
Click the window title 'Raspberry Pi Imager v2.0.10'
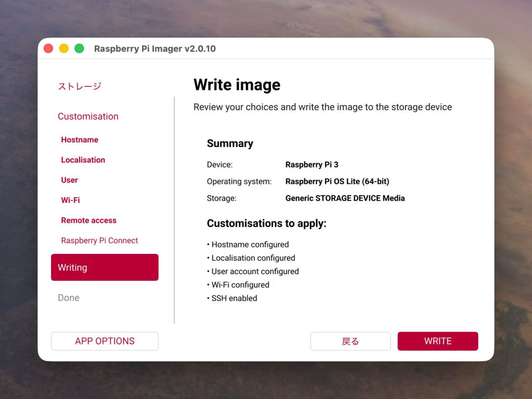(155, 49)
